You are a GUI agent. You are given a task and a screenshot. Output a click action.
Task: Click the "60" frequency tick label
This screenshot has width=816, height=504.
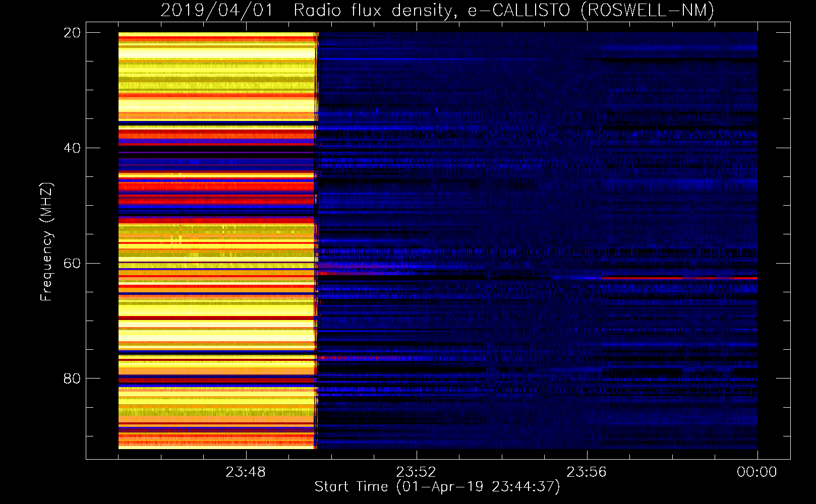72,263
